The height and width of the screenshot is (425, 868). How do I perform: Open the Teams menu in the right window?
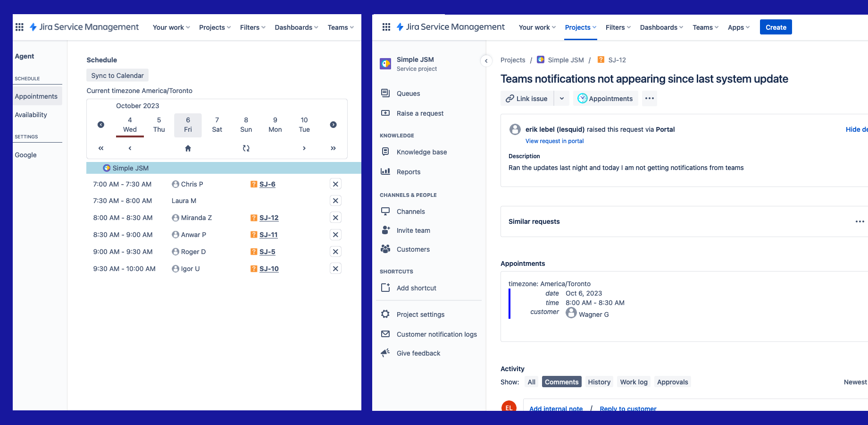(x=705, y=27)
